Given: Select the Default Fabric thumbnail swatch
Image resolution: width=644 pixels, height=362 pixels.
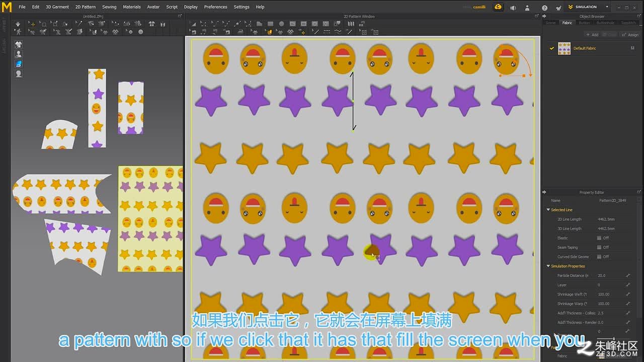Looking at the screenshot, I should 565,48.
